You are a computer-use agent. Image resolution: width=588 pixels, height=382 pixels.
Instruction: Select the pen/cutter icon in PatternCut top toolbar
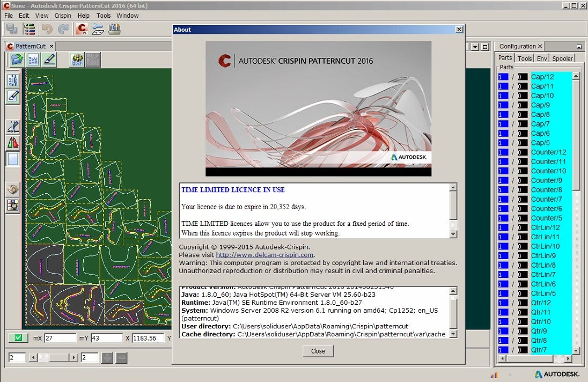49,60
